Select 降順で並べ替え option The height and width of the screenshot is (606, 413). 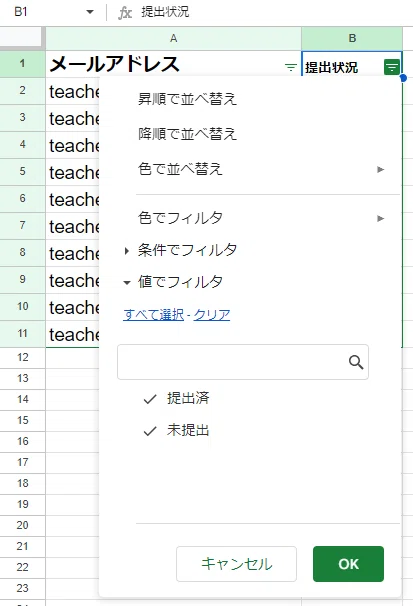click(187, 134)
